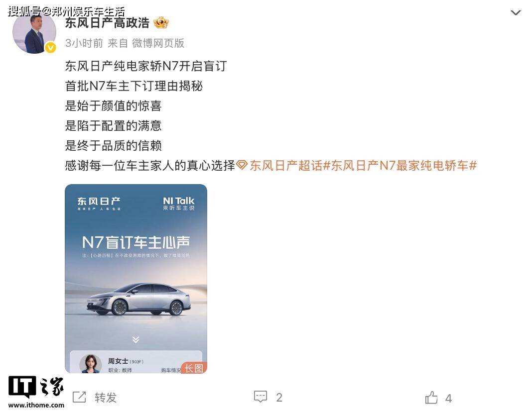Viewport: 532px width, 414px height.
Task: Like the post with thumbs-up icon
Action: point(431,398)
